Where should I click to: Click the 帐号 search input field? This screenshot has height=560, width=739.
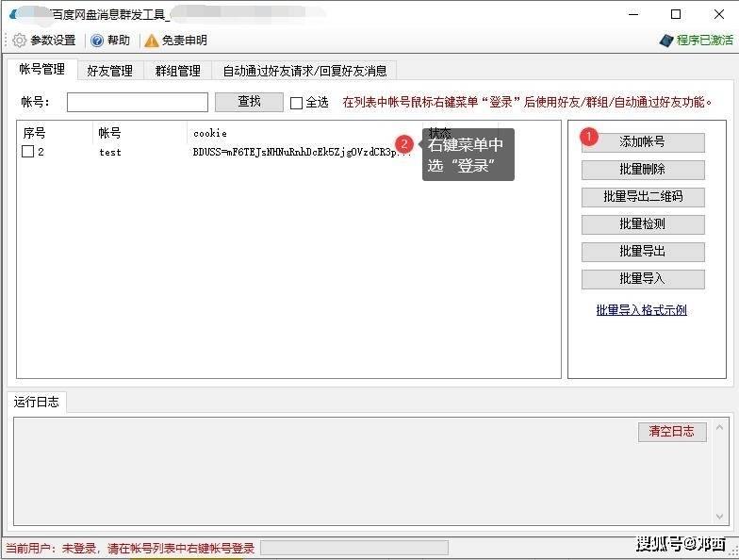138,102
